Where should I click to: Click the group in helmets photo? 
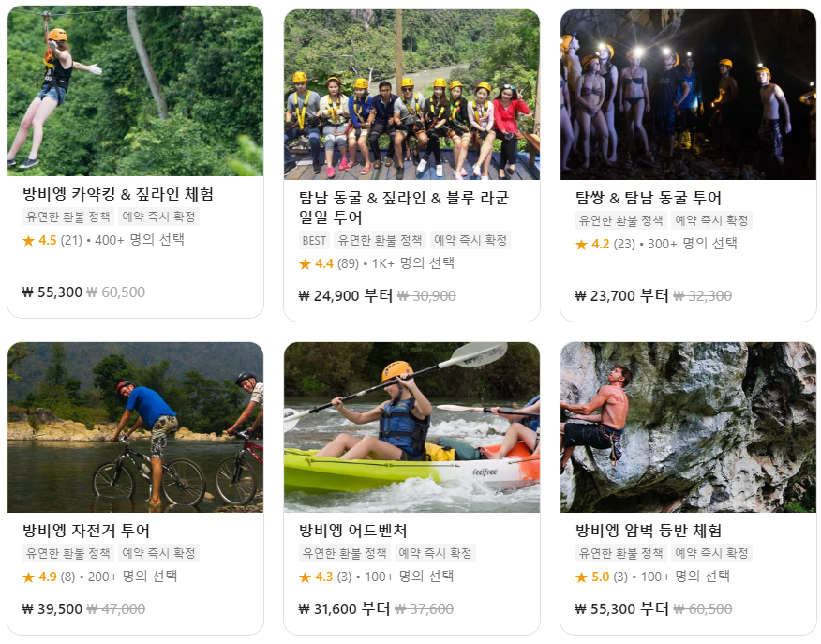click(x=411, y=95)
